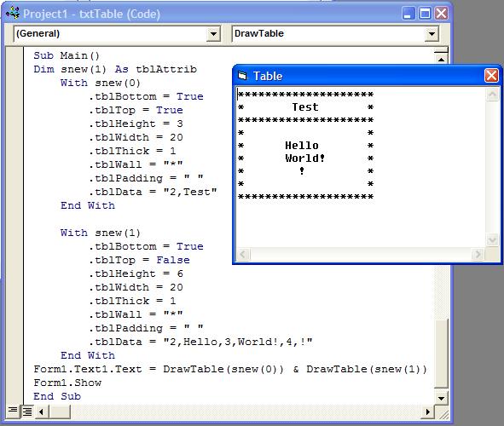Image resolution: width=504 pixels, height=426 pixels.
Task: Click the Table form title icon
Action: pyautogui.click(x=242, y=76)
